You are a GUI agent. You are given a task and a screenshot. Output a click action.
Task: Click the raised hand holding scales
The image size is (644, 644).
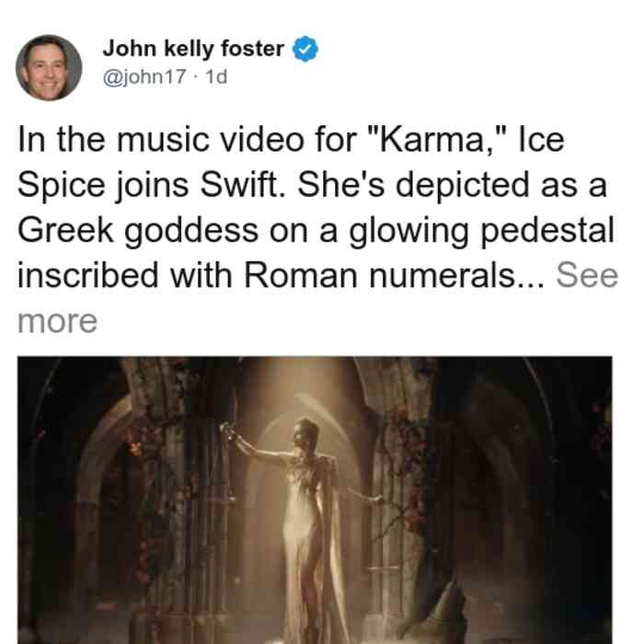(231, 435)
